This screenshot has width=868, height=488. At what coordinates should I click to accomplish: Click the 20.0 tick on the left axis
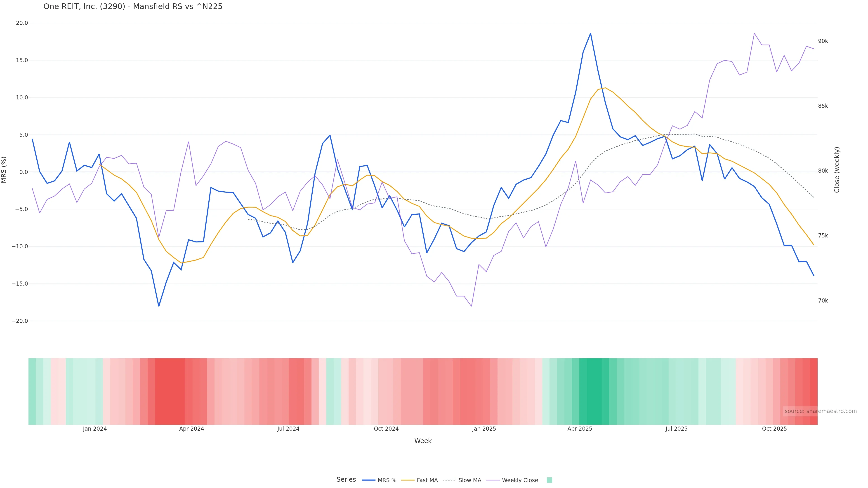pos(22,23)
